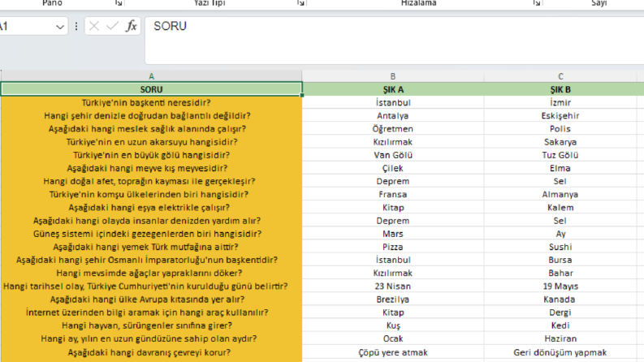Select the 'Avrupa kıtasında yer alır' question cell

tap(152, 300)
